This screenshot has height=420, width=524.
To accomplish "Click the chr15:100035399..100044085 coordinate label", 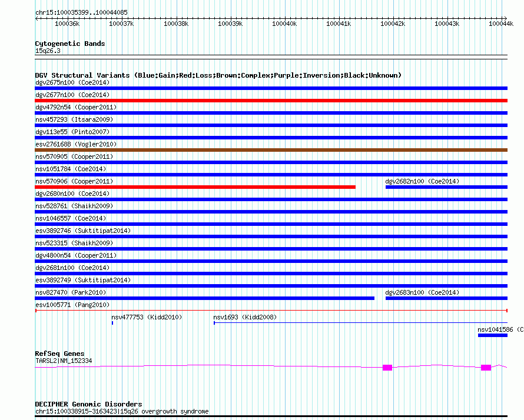I will click(81, 13).
